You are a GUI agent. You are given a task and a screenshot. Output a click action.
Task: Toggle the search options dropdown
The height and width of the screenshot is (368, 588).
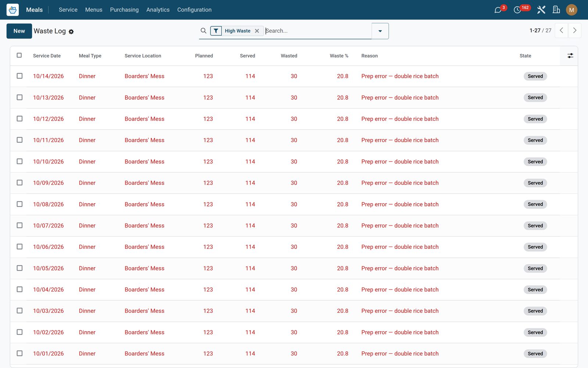click(x=380, y=31)
